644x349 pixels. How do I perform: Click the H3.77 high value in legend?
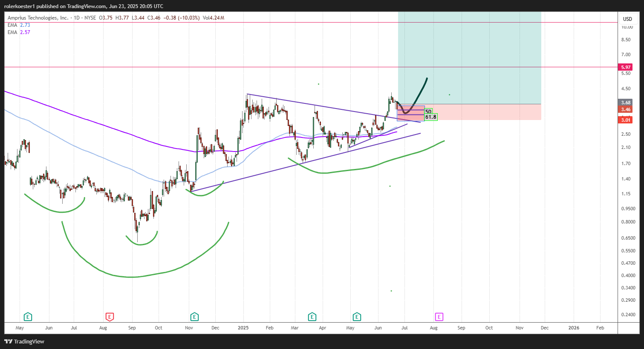pos(122,18)
